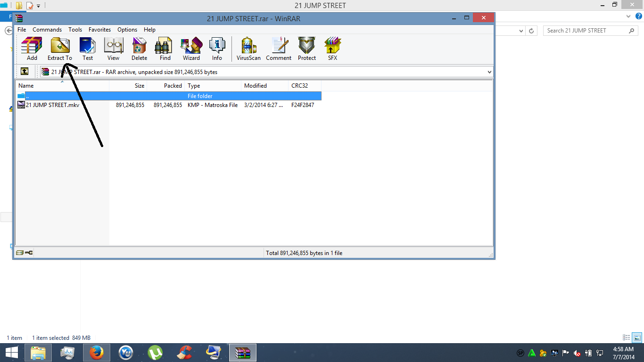
Task: Click the muted volume tray icon
Action: click(x=577, y=353)
